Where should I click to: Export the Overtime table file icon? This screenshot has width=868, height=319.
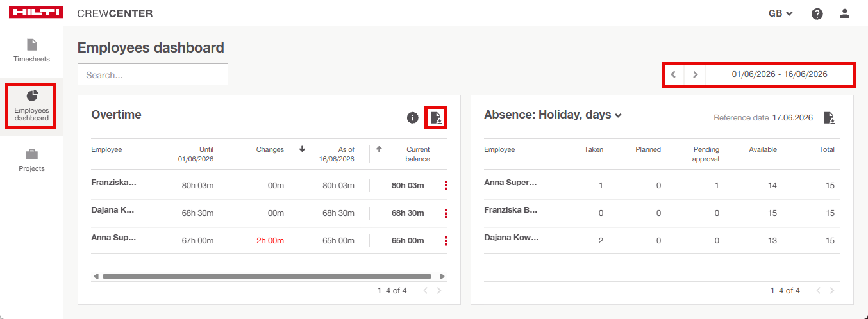tap(436, 117)
